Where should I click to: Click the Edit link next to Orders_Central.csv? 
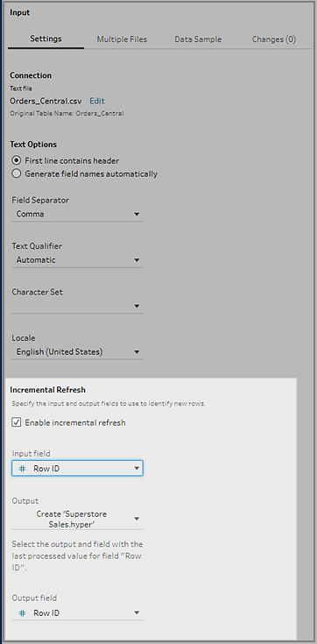pos(97,101)
